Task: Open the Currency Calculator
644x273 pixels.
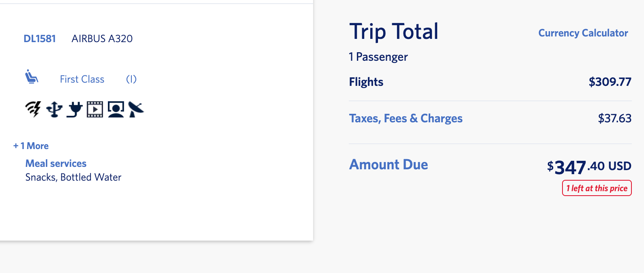Action: click(x=583, y=33)
